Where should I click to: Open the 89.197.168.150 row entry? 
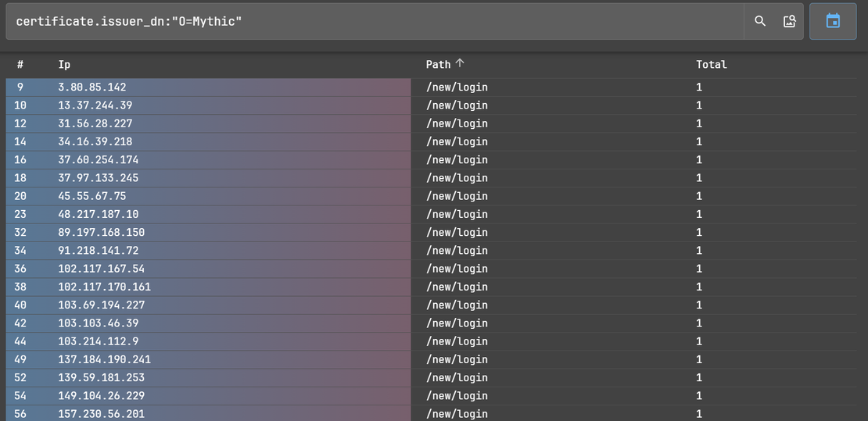pos(101,233)
